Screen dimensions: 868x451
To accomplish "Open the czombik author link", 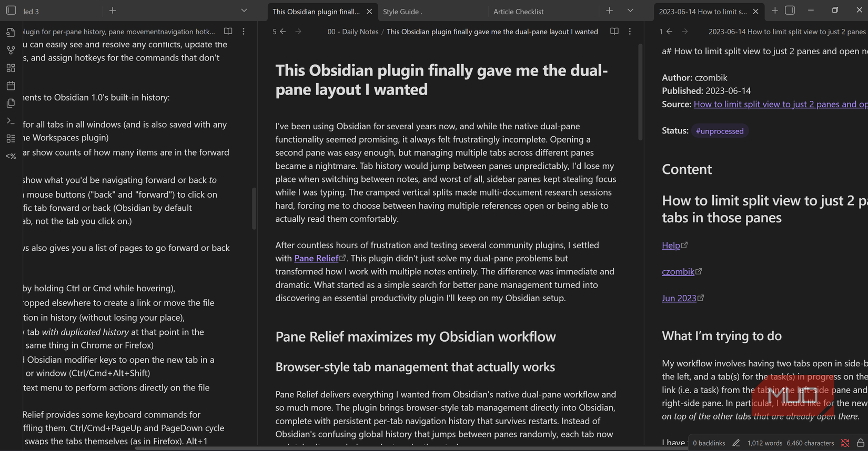I will tap(678, 272).
